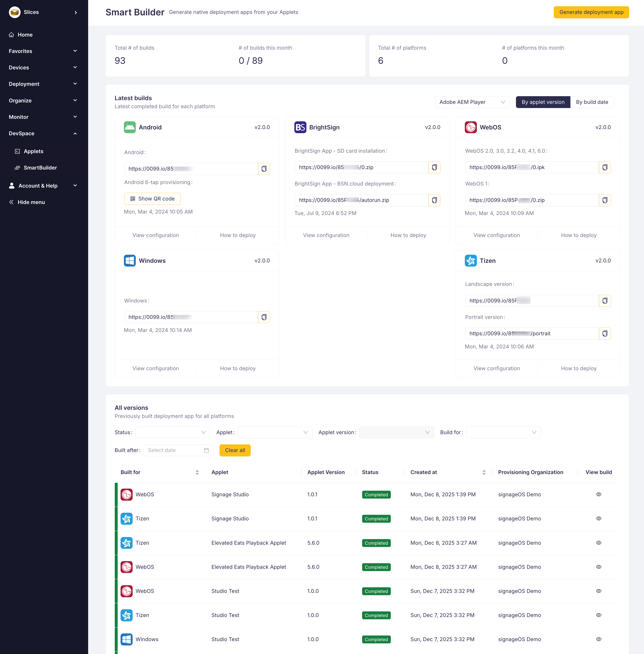Open the Status filter dropdown

point(173,432)
